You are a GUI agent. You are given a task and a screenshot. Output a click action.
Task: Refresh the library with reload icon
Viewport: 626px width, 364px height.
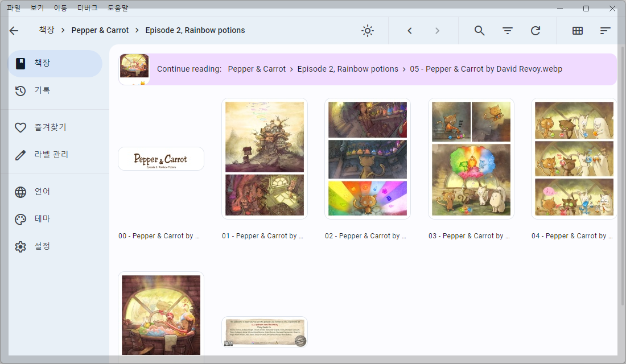[536, 31]
